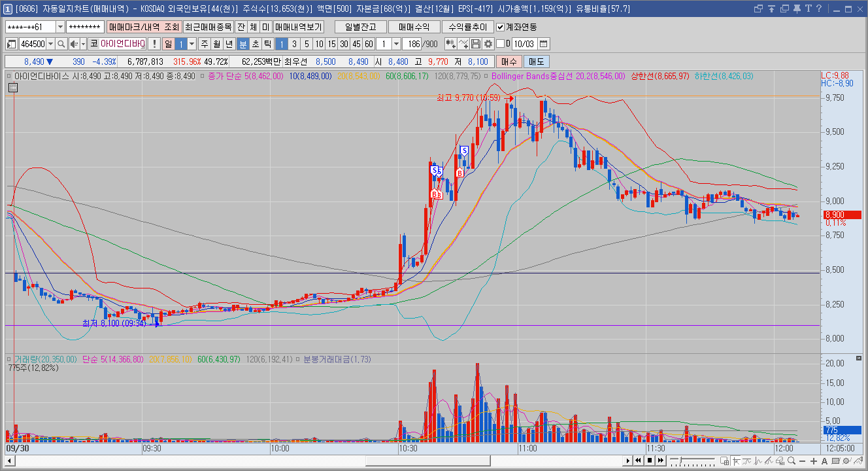This screenshot has width=868, height=471.
Task: Open chart settings gear icon
Action: (x=488, y=44)
